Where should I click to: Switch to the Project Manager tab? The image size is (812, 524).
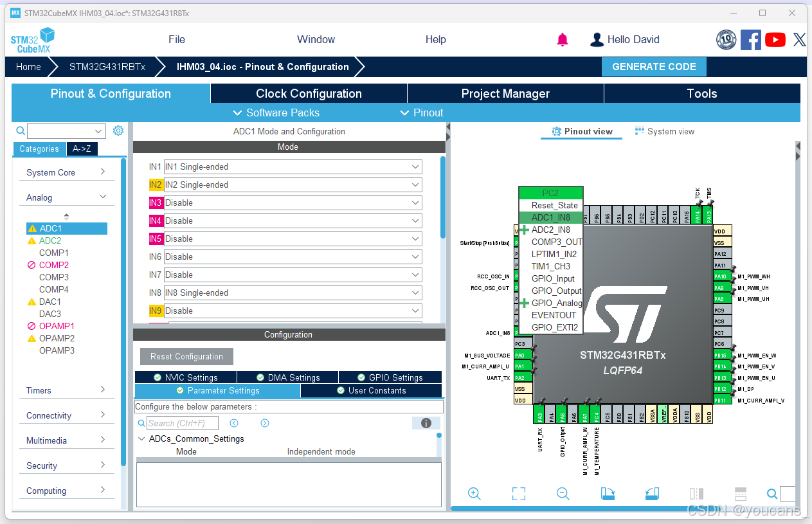click(505, 93)
